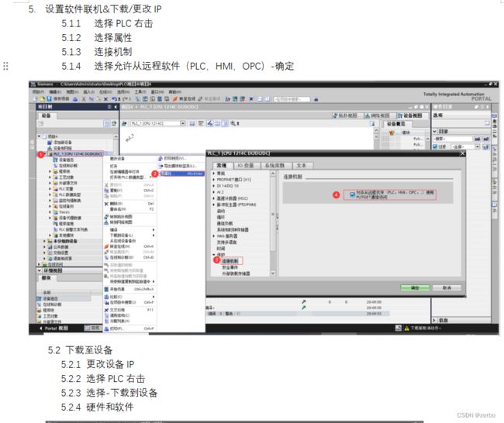Click the green 确定 button in the dialog
504x423 pixels.
pos(415,287)
